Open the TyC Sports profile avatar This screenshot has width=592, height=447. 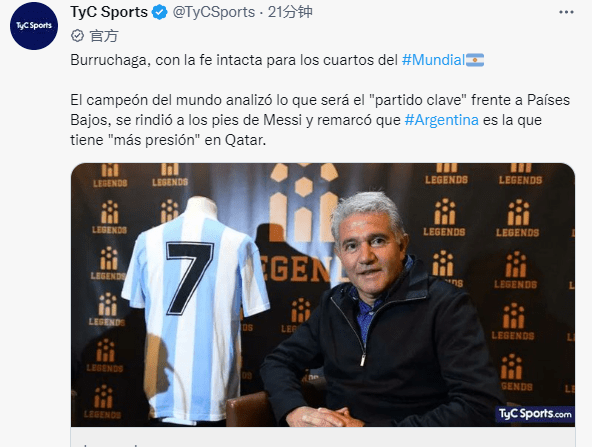pos(34,26)
